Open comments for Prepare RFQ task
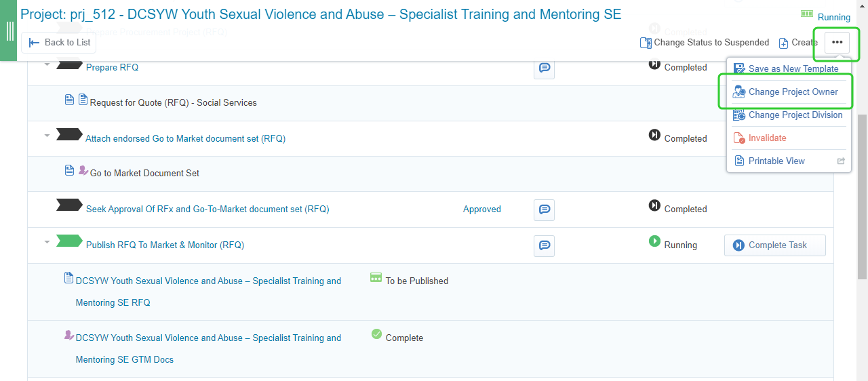Screen dimensions: 868x381 pyautogui.click(x=544, y=68)
